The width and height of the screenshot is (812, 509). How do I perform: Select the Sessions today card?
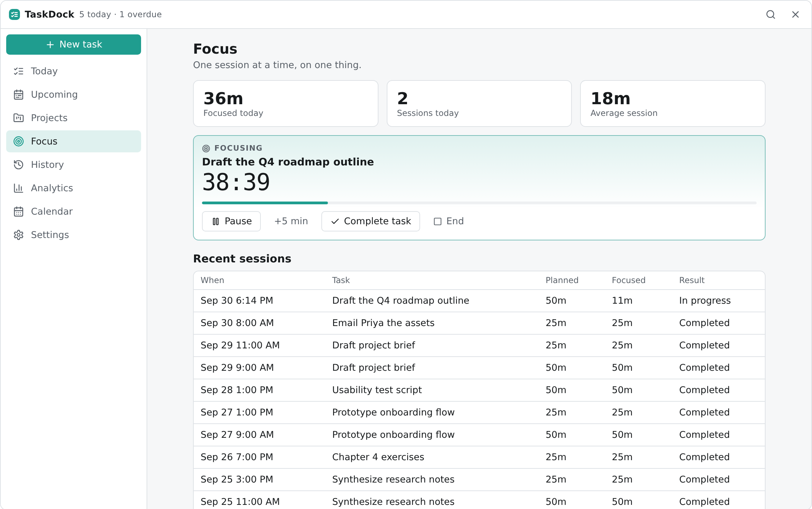tap(479, 104)
